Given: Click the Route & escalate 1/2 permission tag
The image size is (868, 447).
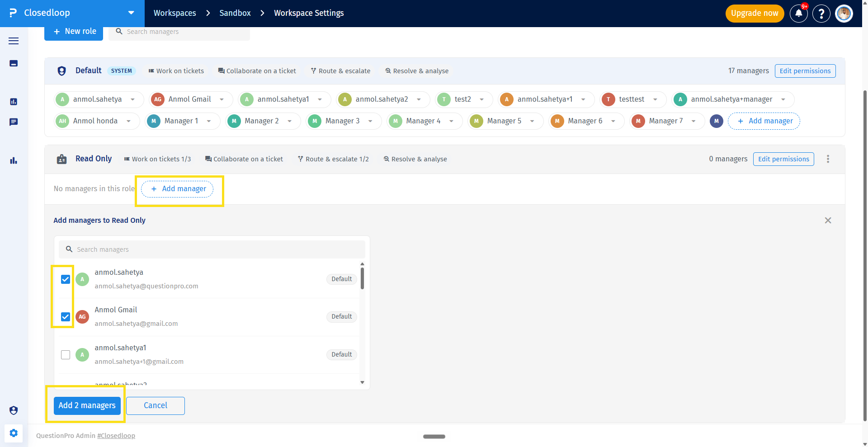Looking at the screenshot, I should pos(333,159).
